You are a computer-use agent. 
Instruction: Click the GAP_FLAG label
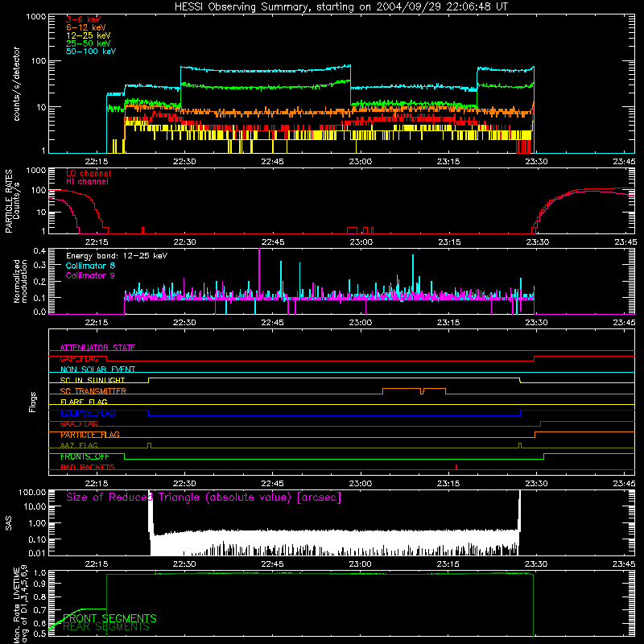[x=79, y=358]
